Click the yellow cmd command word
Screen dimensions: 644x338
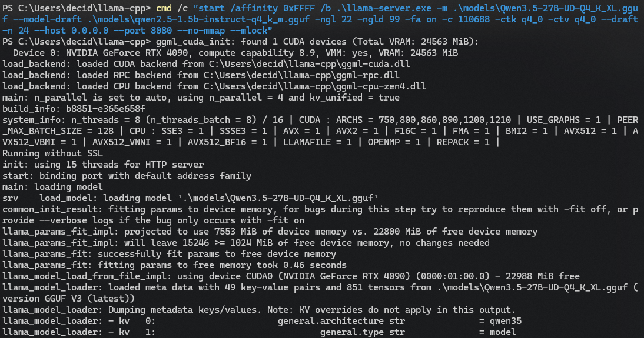164,8
